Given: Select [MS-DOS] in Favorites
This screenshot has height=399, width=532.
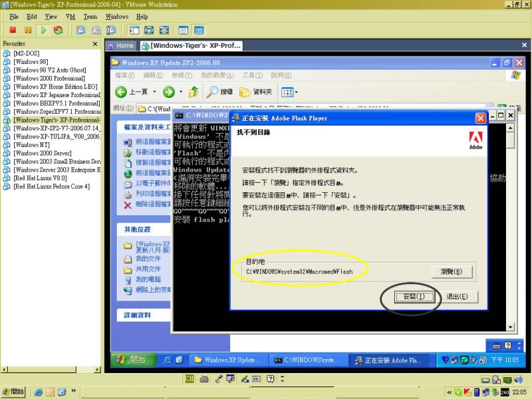Looking at the screenshot, I should pos(26,53).
